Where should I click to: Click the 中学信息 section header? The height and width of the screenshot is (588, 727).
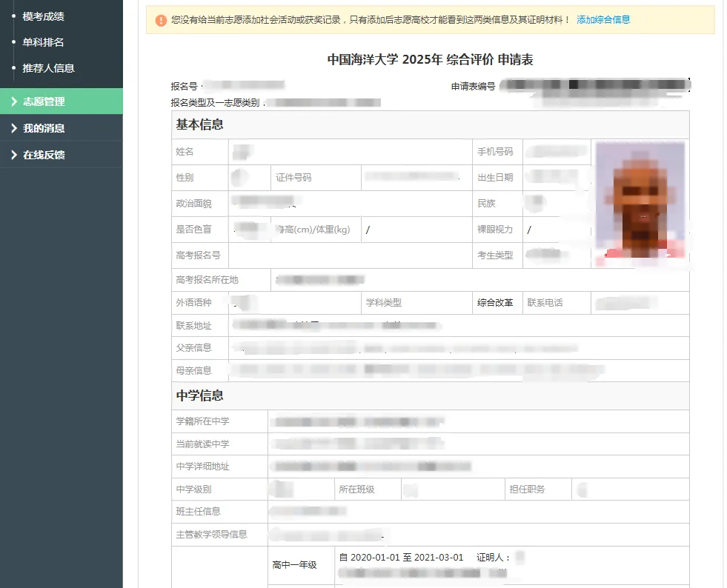[x=199, y=395]
